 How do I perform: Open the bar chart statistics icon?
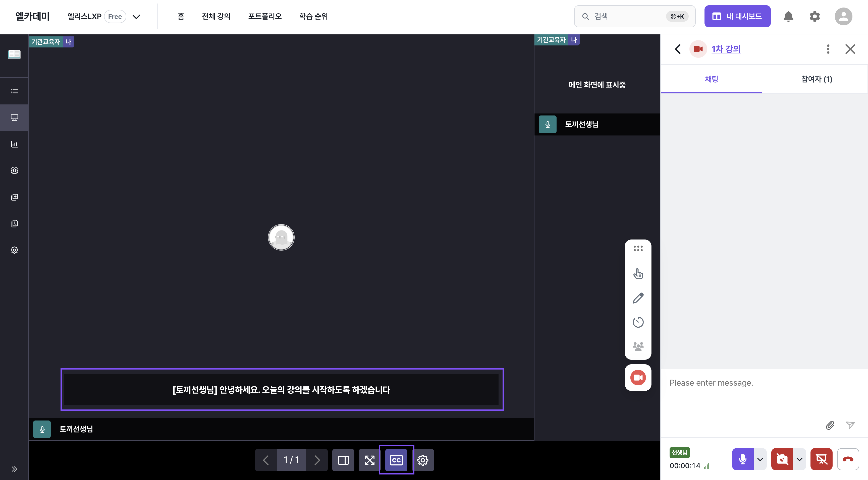tap(14, 144)
